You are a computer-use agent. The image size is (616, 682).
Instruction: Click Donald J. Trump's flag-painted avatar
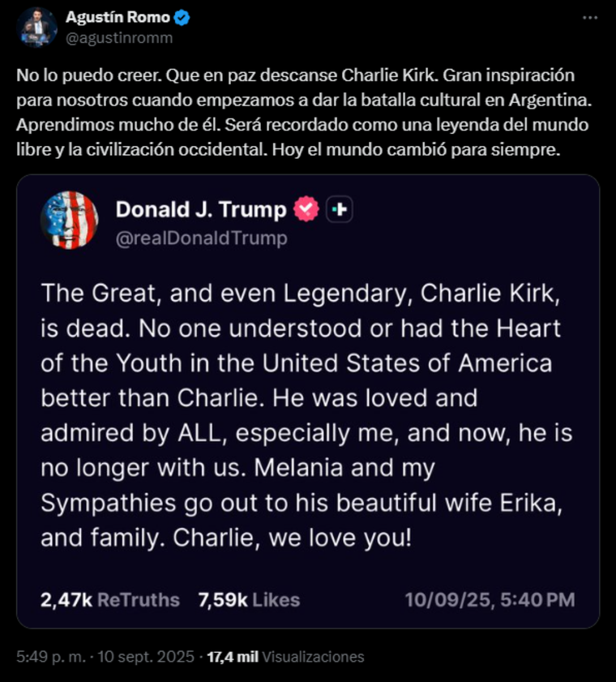[69, 220]
